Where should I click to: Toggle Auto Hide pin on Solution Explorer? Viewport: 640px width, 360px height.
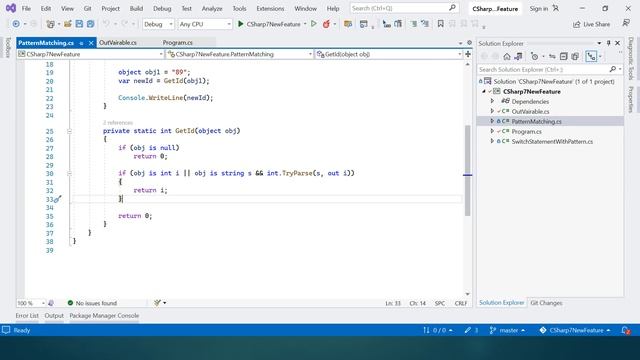pos(608,43)
